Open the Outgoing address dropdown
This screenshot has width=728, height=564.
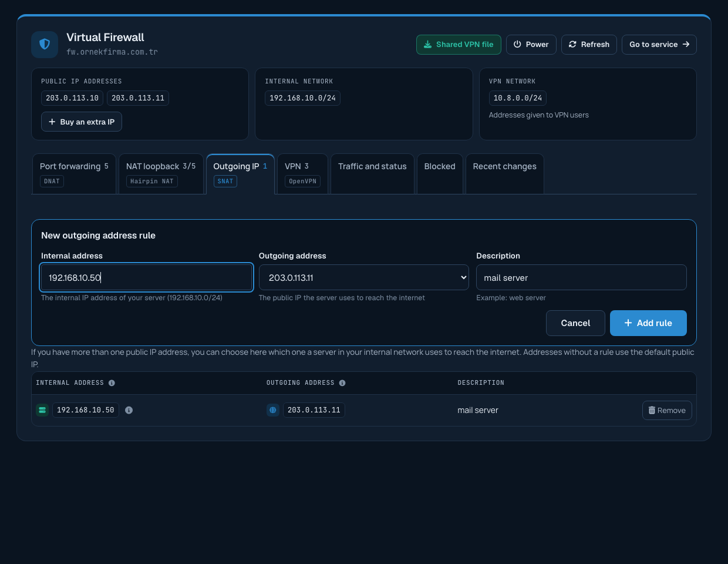click(364, 277)
